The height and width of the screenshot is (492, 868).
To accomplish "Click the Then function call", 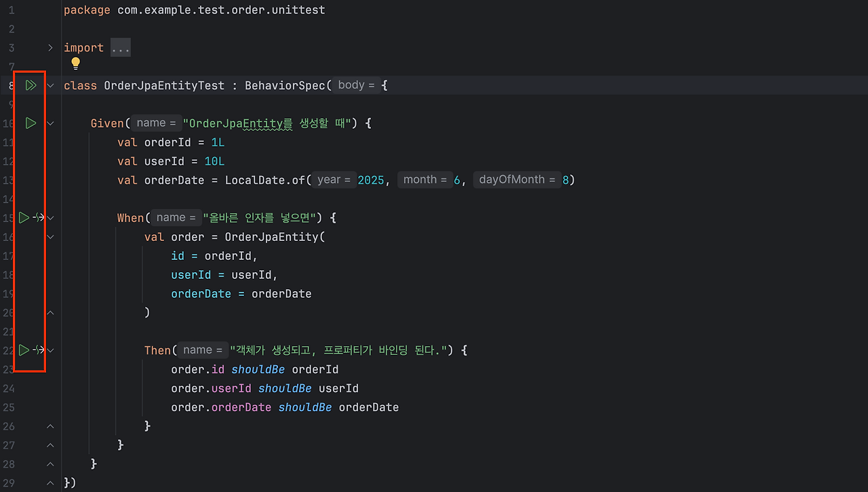I will (157, 350).
